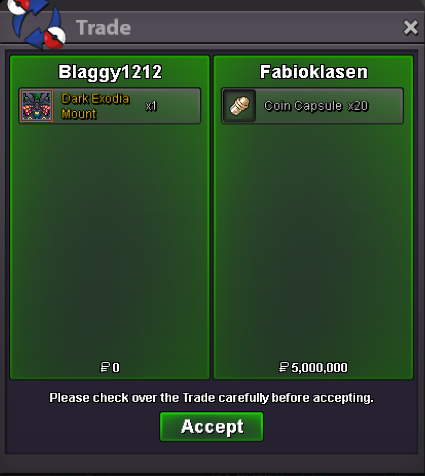Click the Coin Capsule item icon
This screenshot has height=476, width=425.
[x=239, y=106]
